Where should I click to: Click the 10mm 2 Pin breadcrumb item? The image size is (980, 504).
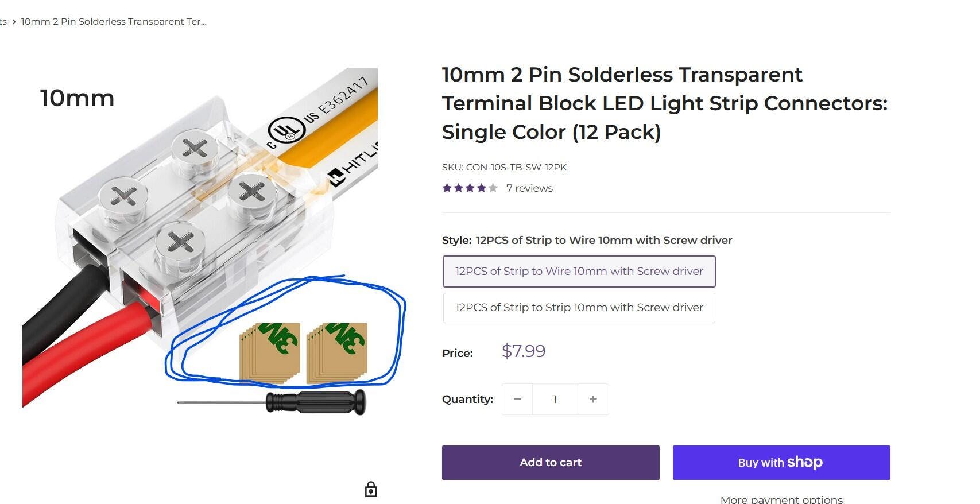114,22
